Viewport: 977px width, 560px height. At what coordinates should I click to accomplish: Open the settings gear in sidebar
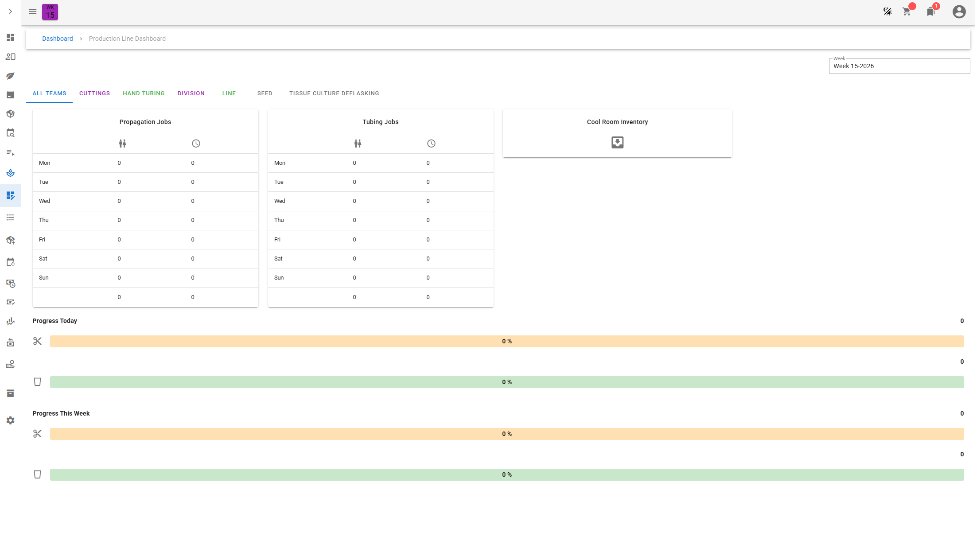(11, 420)
